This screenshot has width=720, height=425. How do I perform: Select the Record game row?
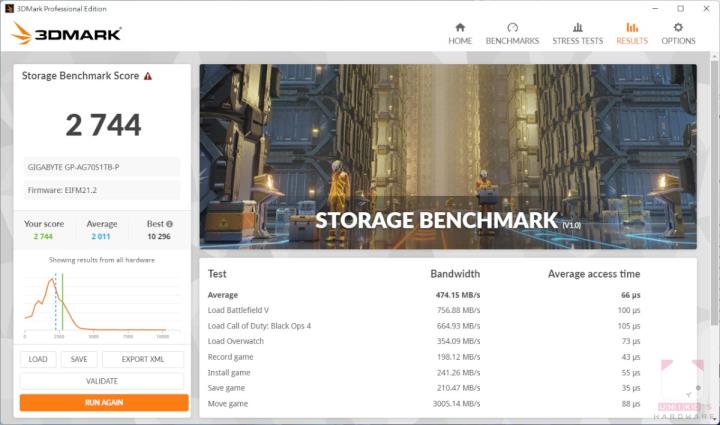tap(424, 357)
